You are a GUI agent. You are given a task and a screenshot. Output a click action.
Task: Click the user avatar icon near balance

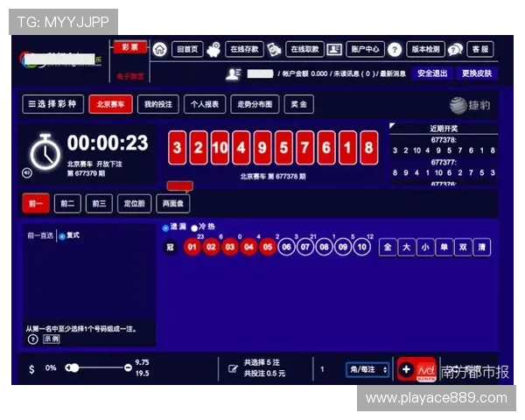(234, 73)
